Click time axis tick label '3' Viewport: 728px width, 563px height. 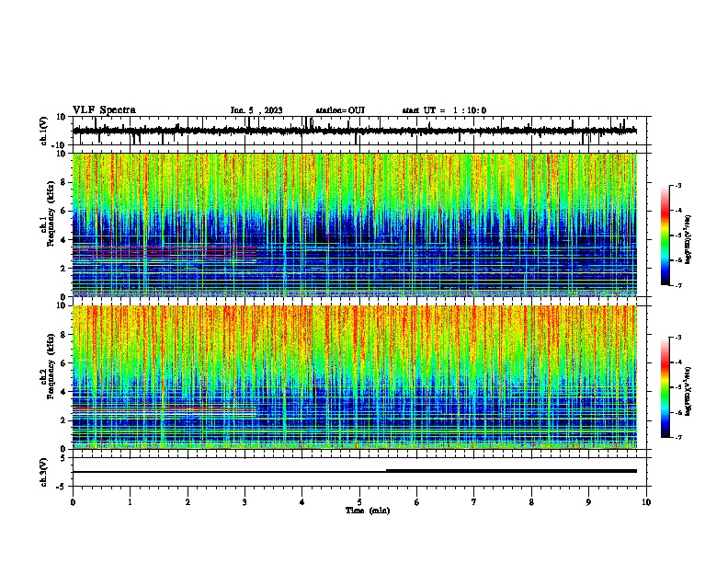point(245,502)
